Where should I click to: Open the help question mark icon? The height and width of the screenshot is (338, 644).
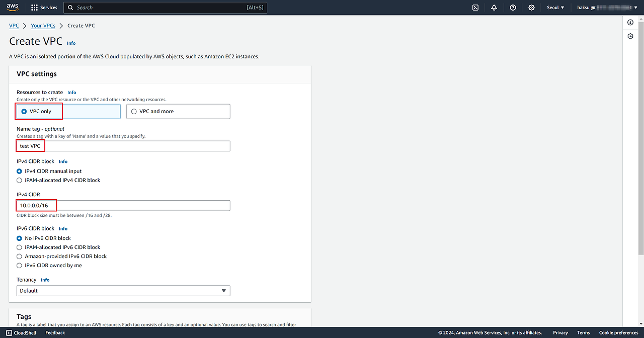[x=513, y=8]
